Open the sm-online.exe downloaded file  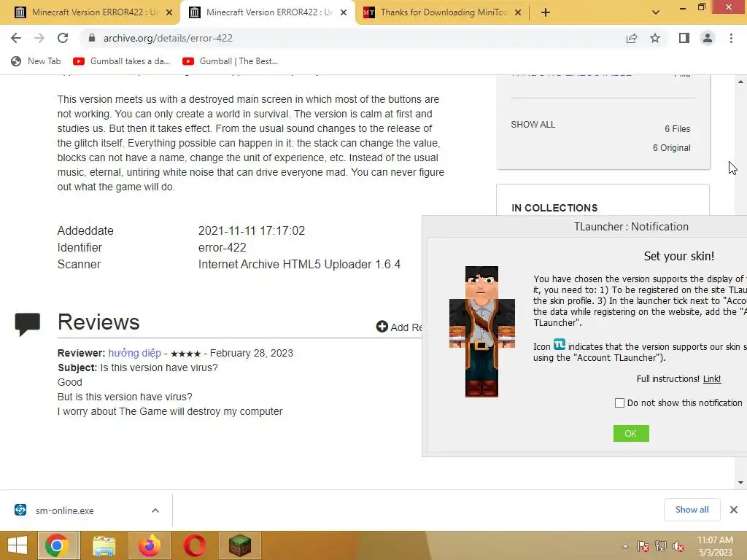(x=65, y=510)
